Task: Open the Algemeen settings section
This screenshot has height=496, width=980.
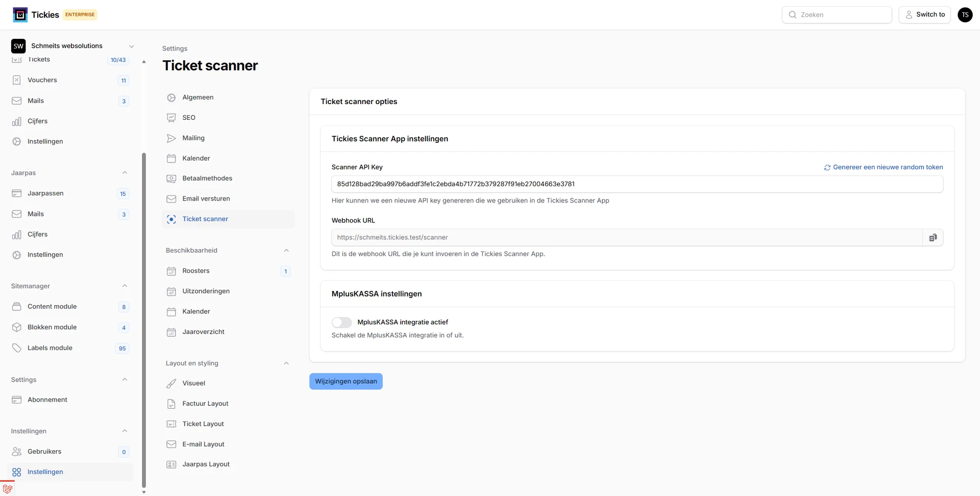Action: coord(198,97)
